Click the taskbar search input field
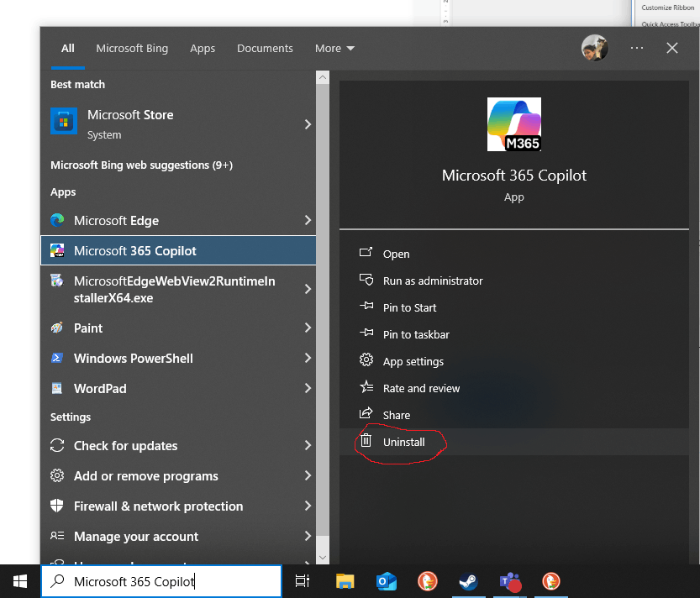This screenshot has height=598, width=700. (x=161, y=581)
